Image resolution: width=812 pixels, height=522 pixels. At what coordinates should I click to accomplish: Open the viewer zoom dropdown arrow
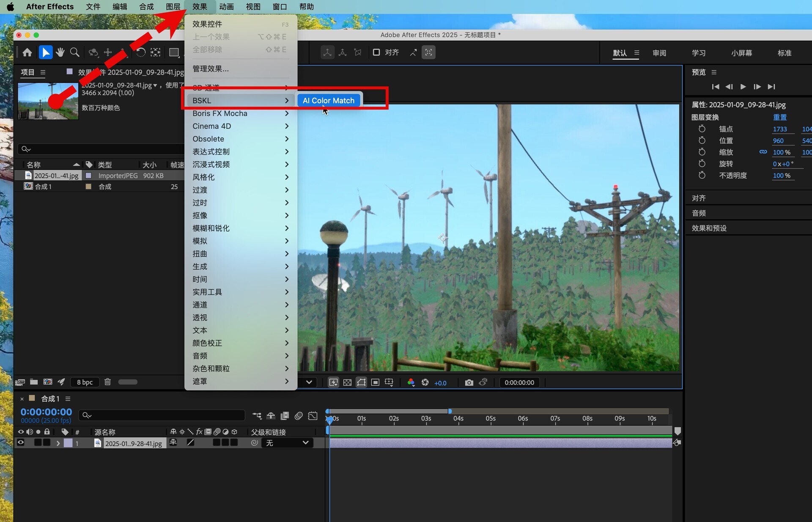309,382
